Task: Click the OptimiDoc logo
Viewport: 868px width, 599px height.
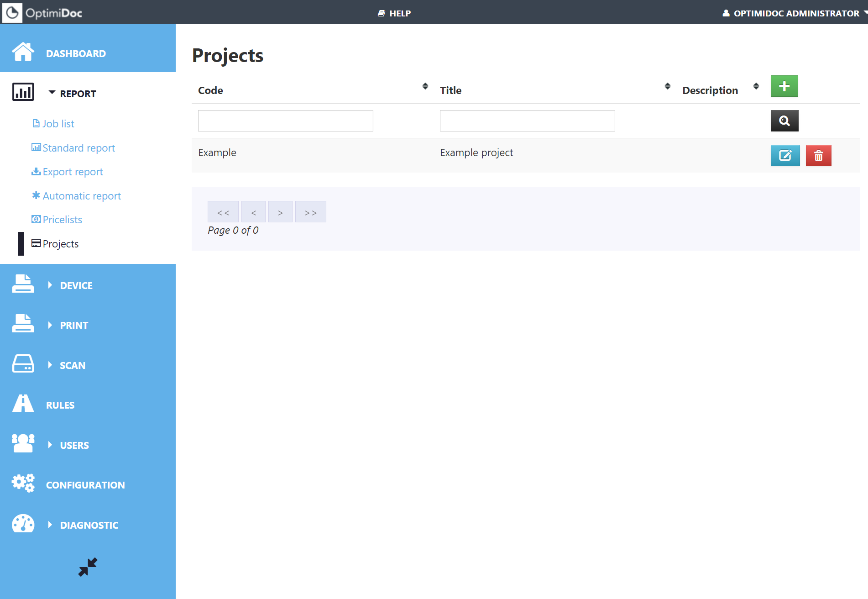Action: pos(43,12)
